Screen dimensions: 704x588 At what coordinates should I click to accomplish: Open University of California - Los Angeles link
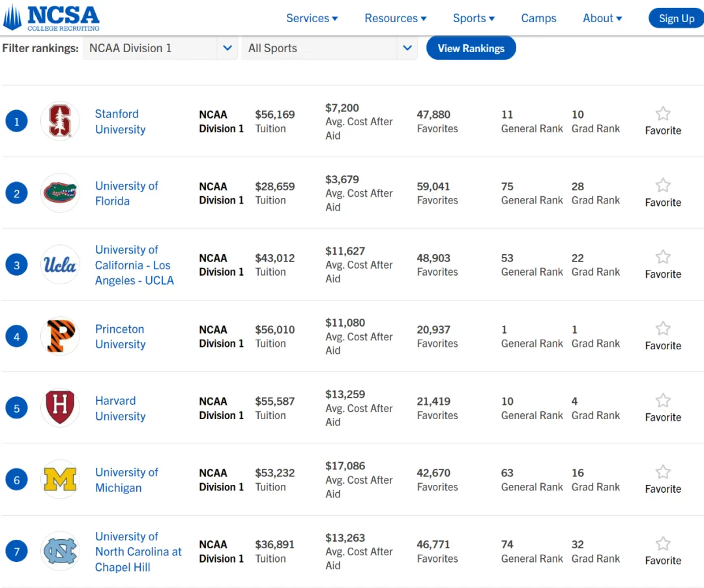[x=134, y=265]
